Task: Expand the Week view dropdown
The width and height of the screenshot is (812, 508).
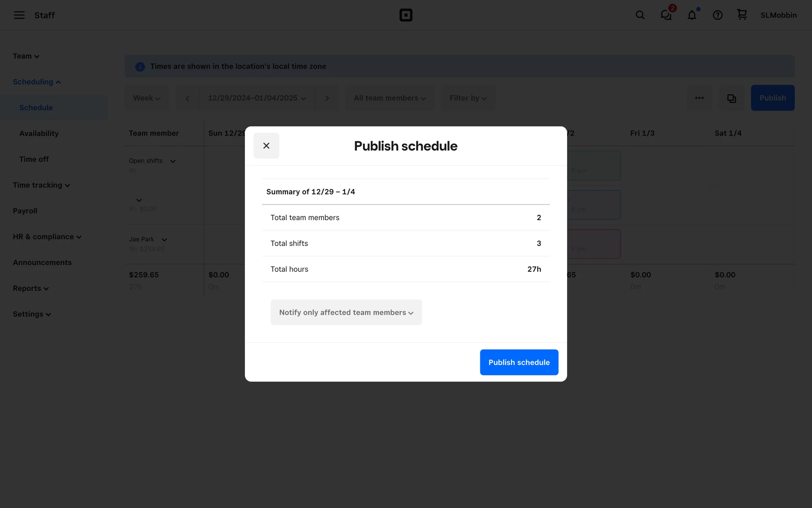Action: click(x=146, y=98)
